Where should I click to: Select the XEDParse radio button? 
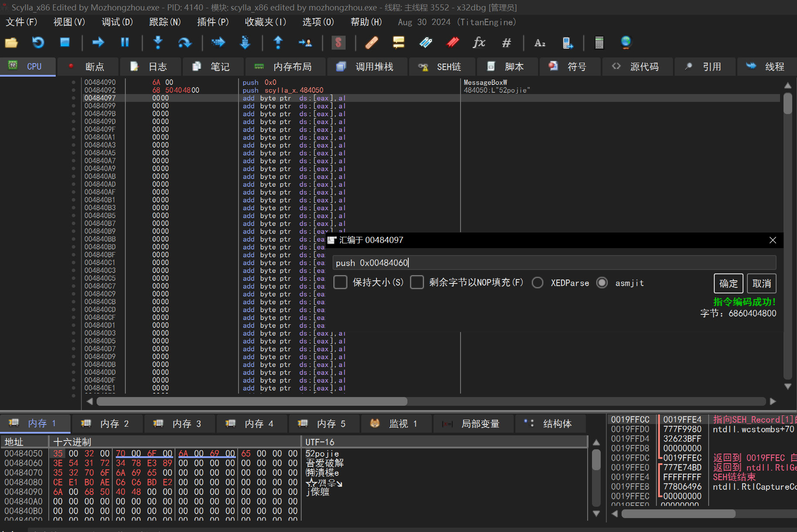coord(538,283)
